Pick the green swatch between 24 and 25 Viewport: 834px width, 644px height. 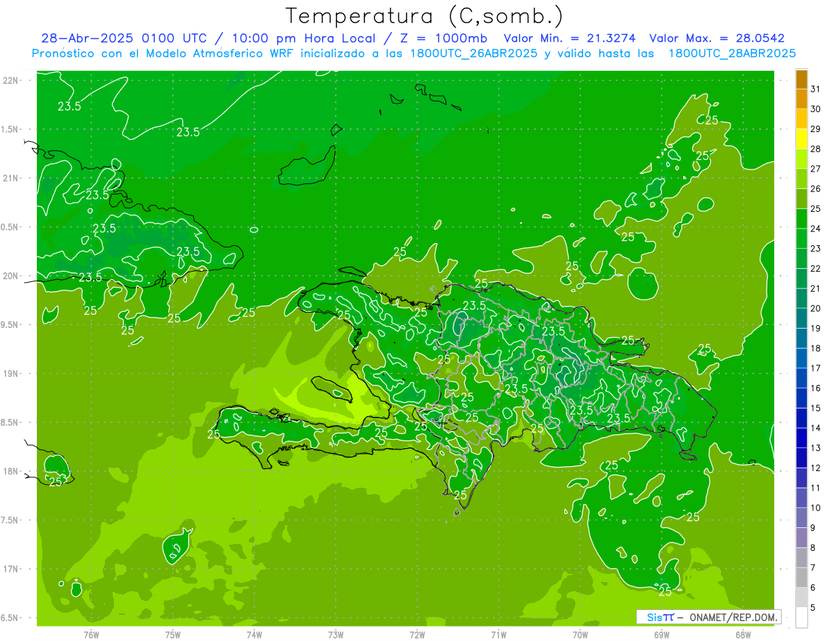[801, 219]
